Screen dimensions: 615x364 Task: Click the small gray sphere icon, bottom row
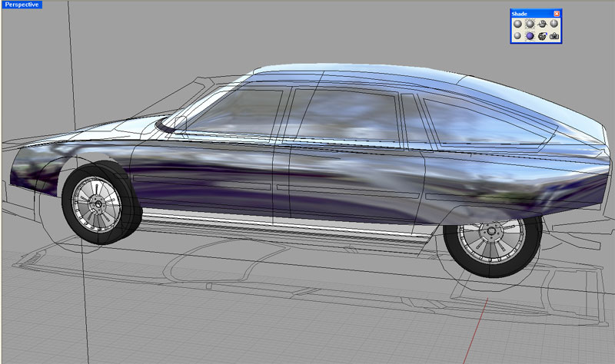[x=517, y=36]
